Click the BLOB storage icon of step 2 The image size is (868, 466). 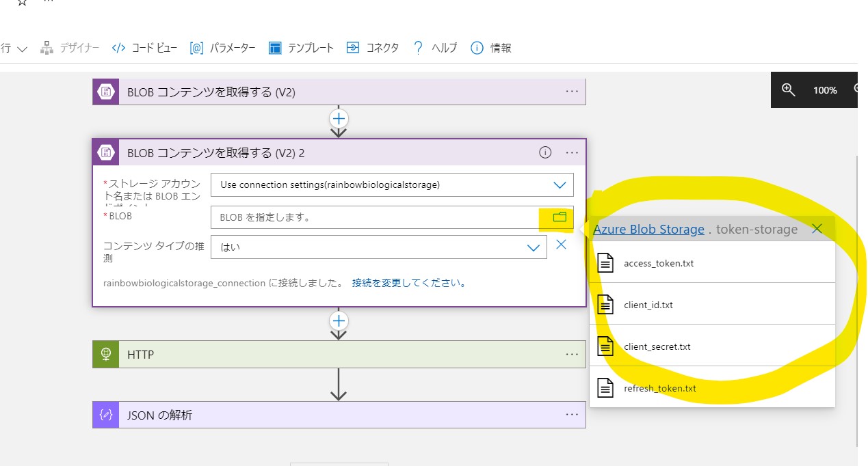[x=106, y=152]
